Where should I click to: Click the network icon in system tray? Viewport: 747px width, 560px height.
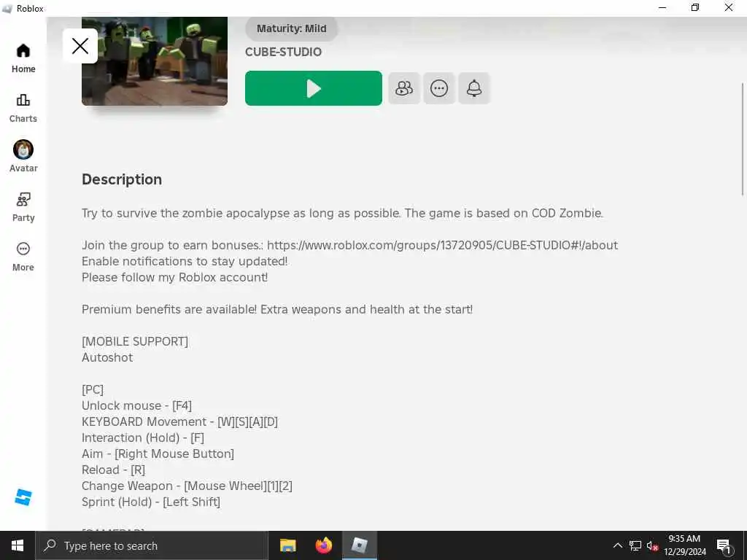(x=635, y=545)
